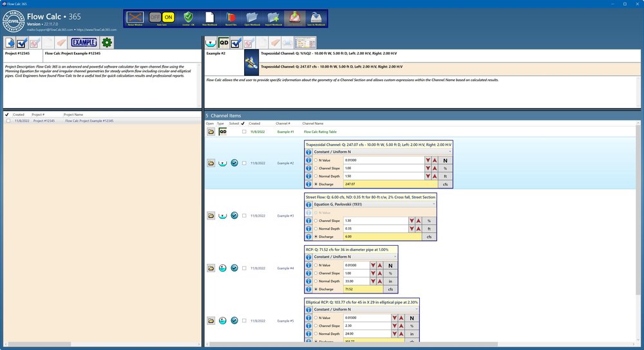Click the Solved column header
The image size is (644, 350).
(x=234, y=124)
